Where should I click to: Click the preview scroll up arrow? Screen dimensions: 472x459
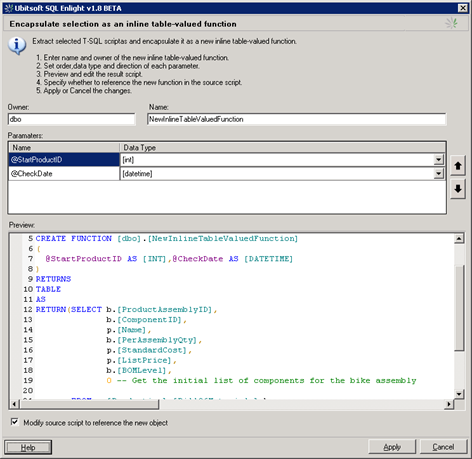459,239
